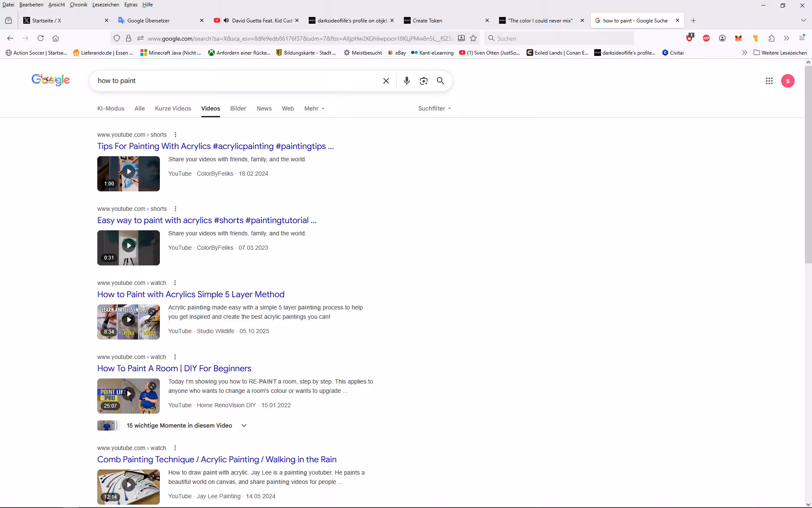812x508 pixels.
Task: Open the Extras menu
Action: pos(131,5)
